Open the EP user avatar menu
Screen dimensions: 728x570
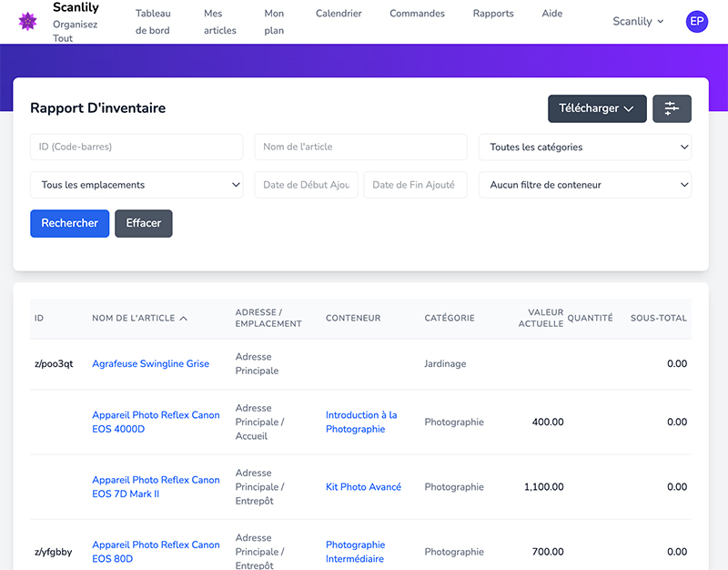pos(696,21)
